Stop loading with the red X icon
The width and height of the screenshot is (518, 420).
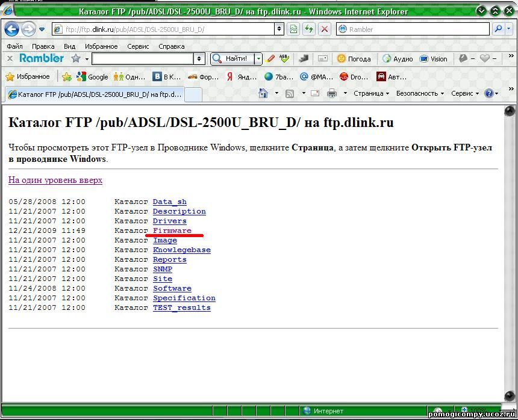point(325,29)
